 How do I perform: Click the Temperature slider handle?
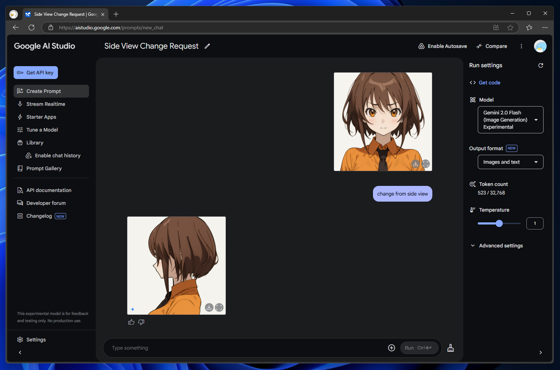click(499, 223)
